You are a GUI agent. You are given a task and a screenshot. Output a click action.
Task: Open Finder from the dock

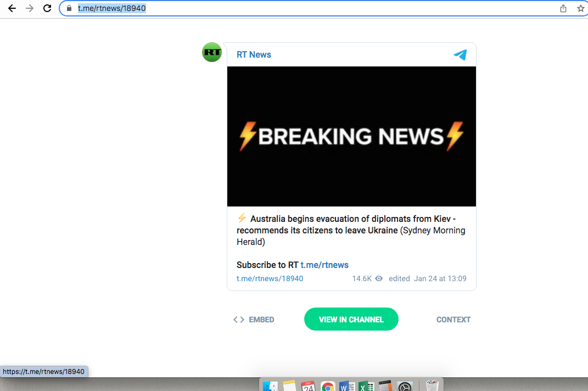(x=270, y=386)
